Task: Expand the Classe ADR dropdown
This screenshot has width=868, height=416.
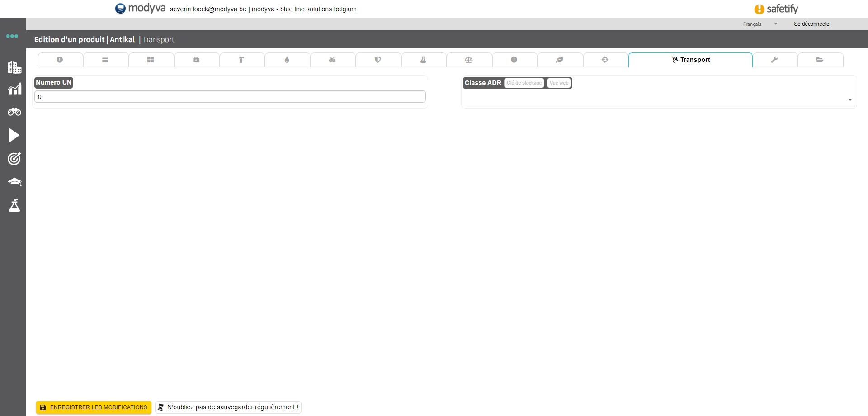Action: (x=658, y=100)
